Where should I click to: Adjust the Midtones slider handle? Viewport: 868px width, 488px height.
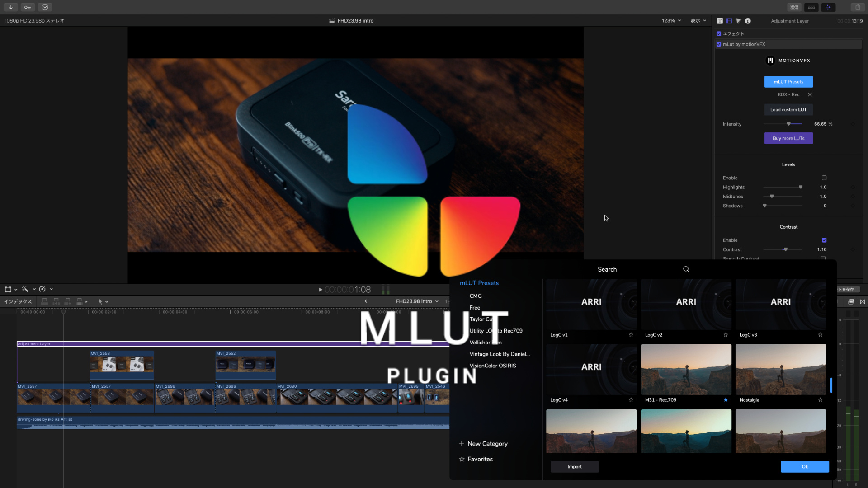tap(772, 197)
